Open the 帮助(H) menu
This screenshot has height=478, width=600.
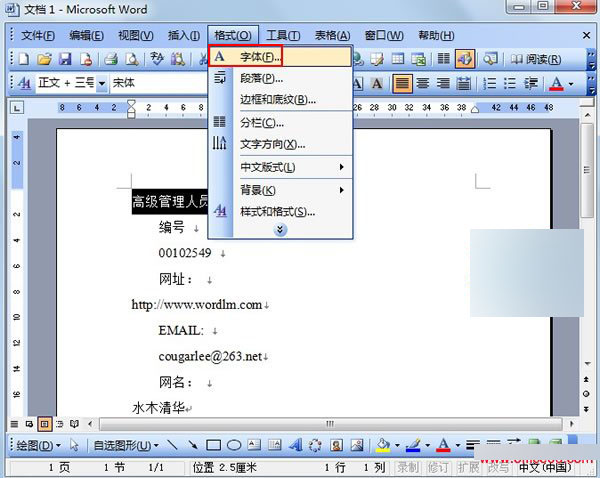tap(436, 36)
